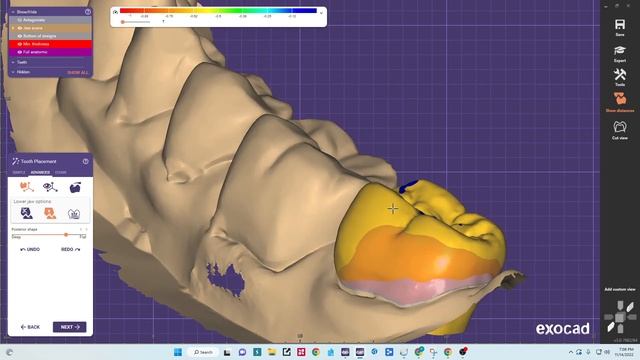Screen dimensions: 640x360
Task: Toggle the Show distances tool
Action: (620, 99)
